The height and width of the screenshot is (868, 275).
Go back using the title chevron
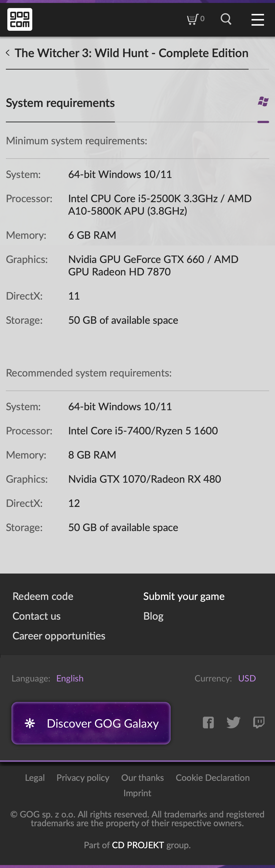click(x=8, y=53)
